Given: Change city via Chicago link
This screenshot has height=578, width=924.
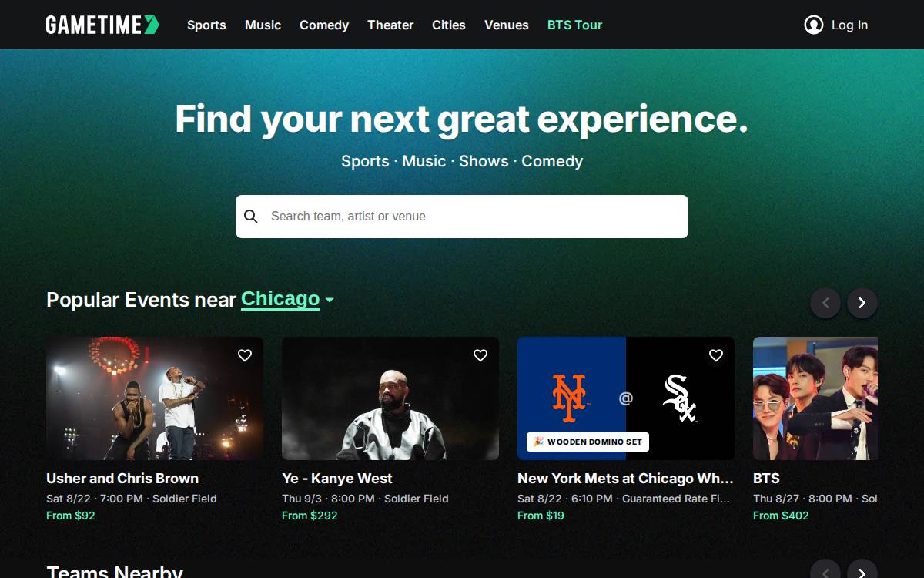Looking at the screenshot, I should [x=280, y=299].
